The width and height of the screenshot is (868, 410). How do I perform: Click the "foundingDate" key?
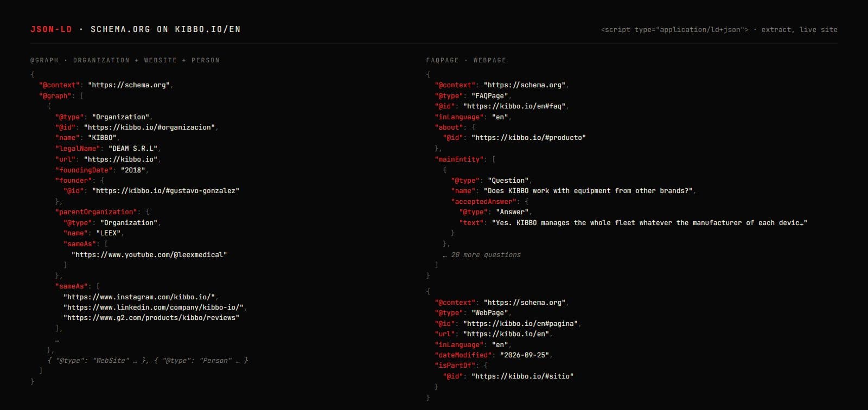84,170
